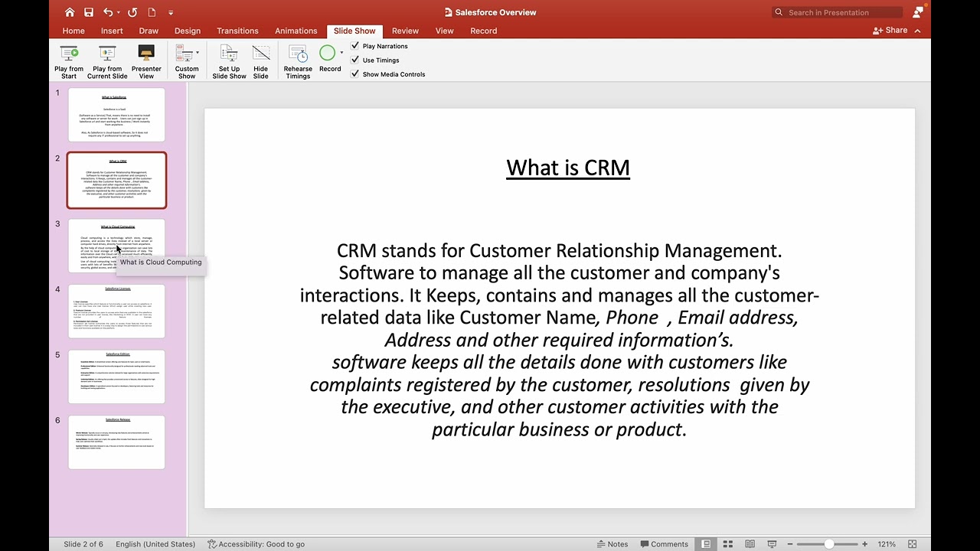
Task: Open Set Up Slide Show
Action: tap(229, 62)
